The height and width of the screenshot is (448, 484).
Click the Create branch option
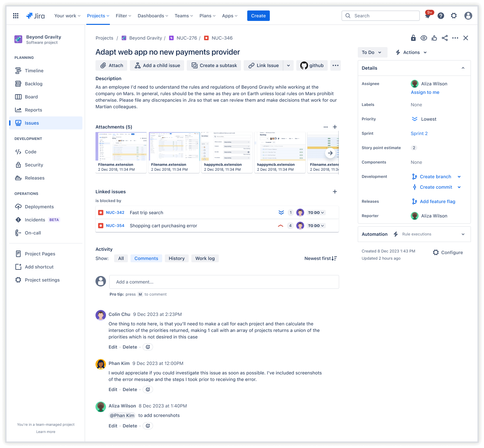pos(436,177)
